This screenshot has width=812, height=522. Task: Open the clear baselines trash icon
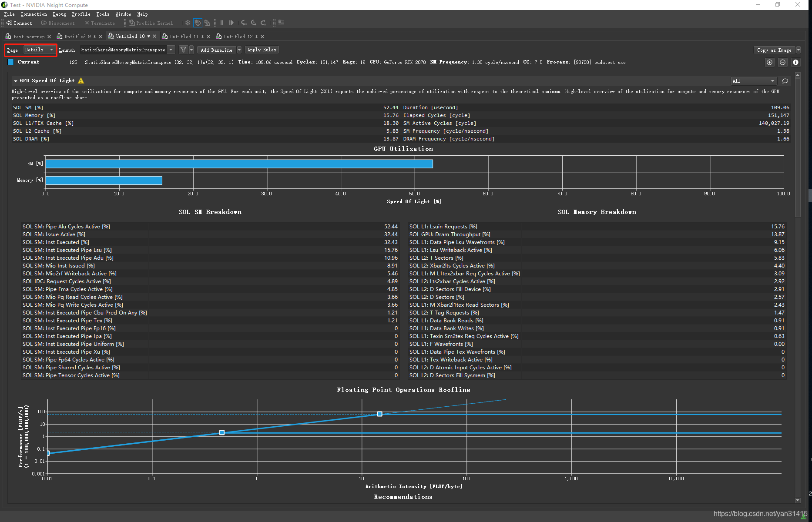[281, 23]
